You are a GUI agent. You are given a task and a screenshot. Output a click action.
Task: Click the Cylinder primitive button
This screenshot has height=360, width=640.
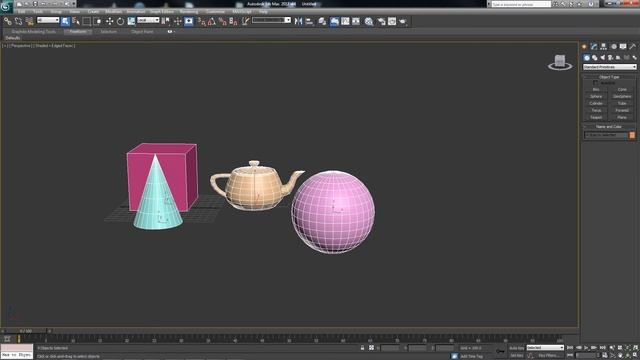(x=596, y=103)
